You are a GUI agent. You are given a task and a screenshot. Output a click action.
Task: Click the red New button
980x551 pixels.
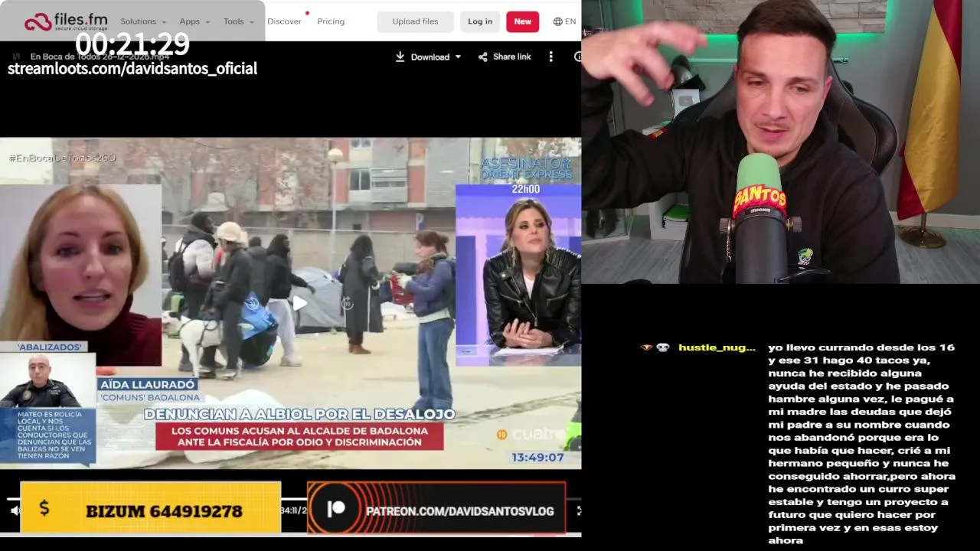coord(522,21)
